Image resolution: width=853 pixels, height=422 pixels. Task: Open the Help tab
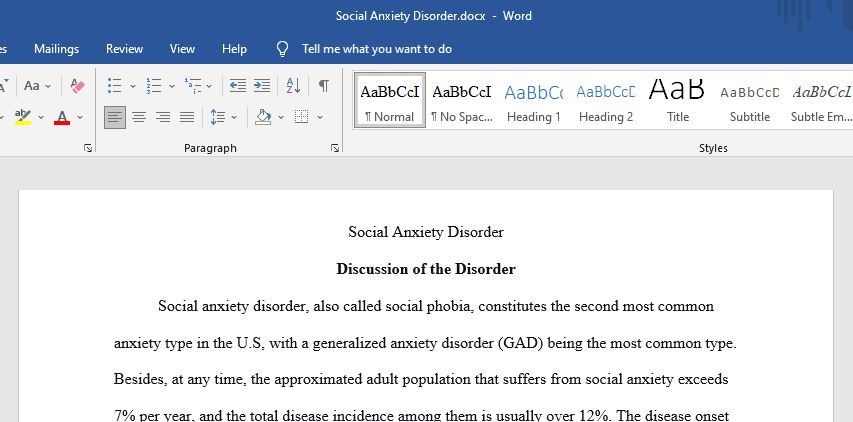234,49
